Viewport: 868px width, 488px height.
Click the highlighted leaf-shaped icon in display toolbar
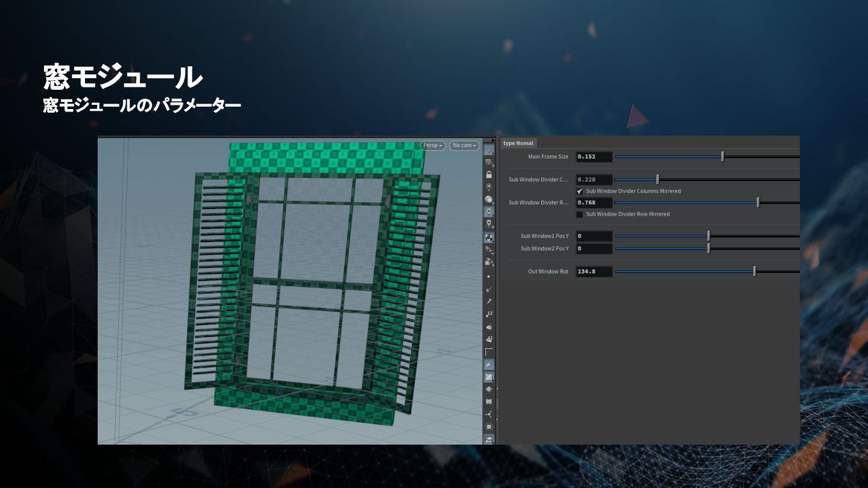pos(489,364)
